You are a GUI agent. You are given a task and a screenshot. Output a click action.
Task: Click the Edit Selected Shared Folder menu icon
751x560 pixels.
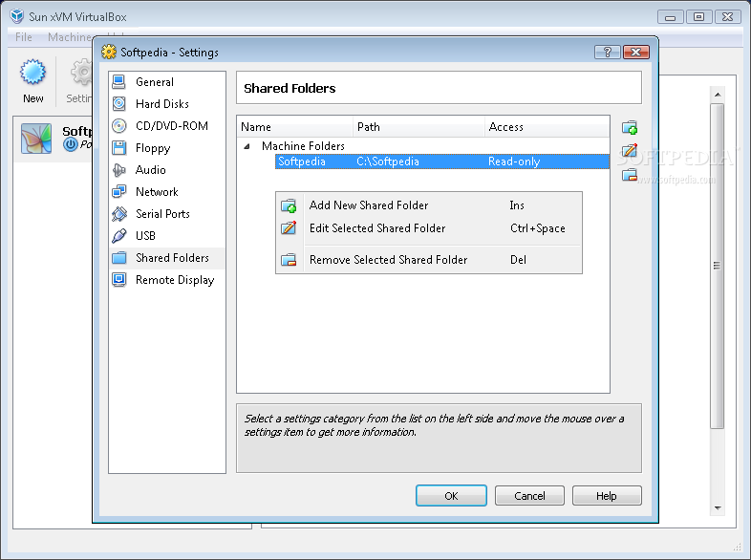click(289, 228)
